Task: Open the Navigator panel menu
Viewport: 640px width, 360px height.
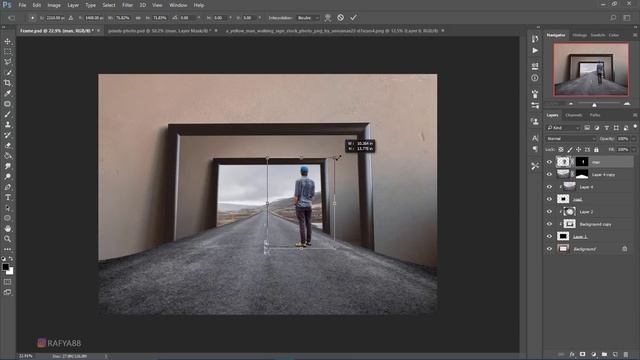Action: pos(635,36)
